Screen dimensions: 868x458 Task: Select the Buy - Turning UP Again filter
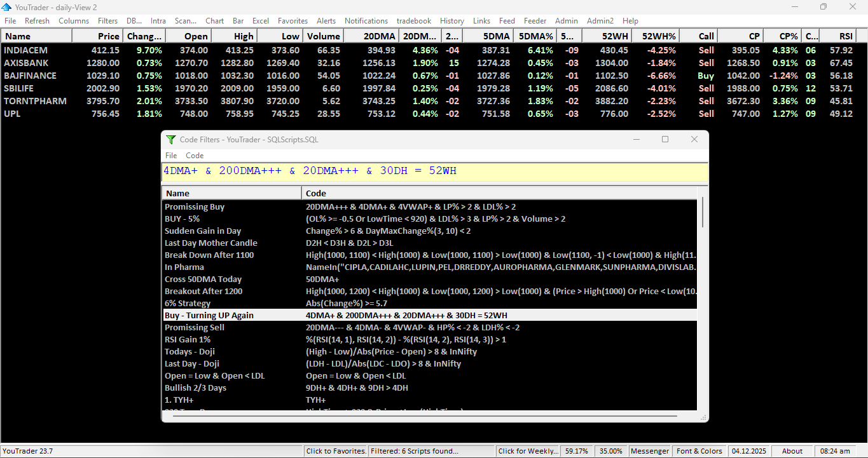429,316
